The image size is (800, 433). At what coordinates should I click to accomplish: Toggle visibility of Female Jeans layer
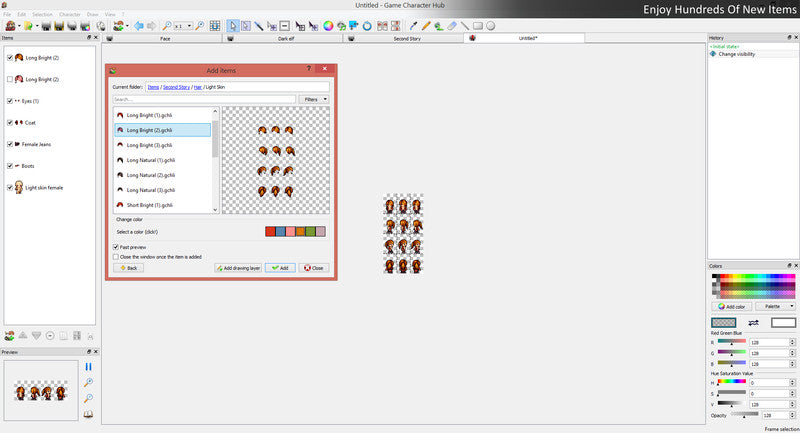click(x=9, y=144)
